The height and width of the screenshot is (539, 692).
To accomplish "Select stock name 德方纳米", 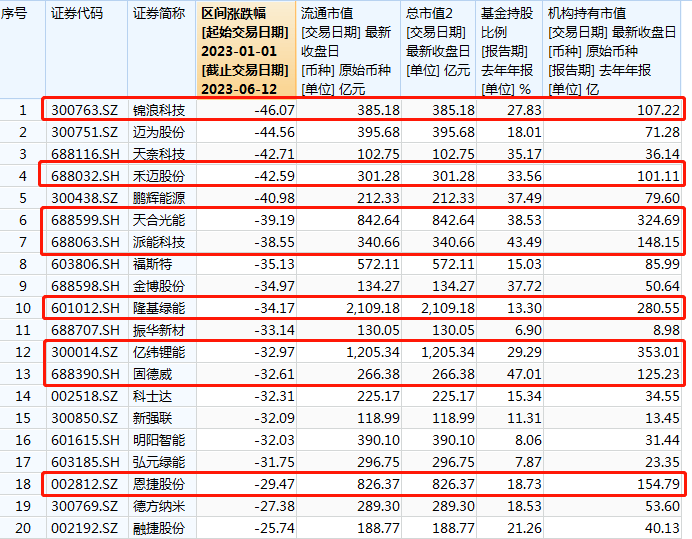I will (159, 506).
